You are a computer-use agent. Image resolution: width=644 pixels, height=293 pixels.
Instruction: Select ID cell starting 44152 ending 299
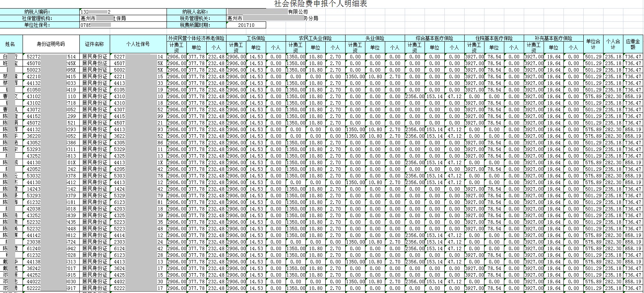click(51, 116)
